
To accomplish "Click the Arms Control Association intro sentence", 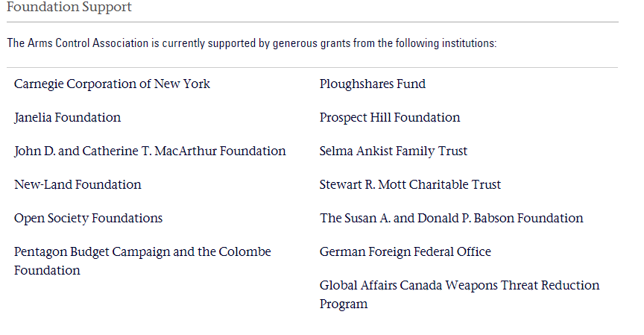I will coord(252,43).
